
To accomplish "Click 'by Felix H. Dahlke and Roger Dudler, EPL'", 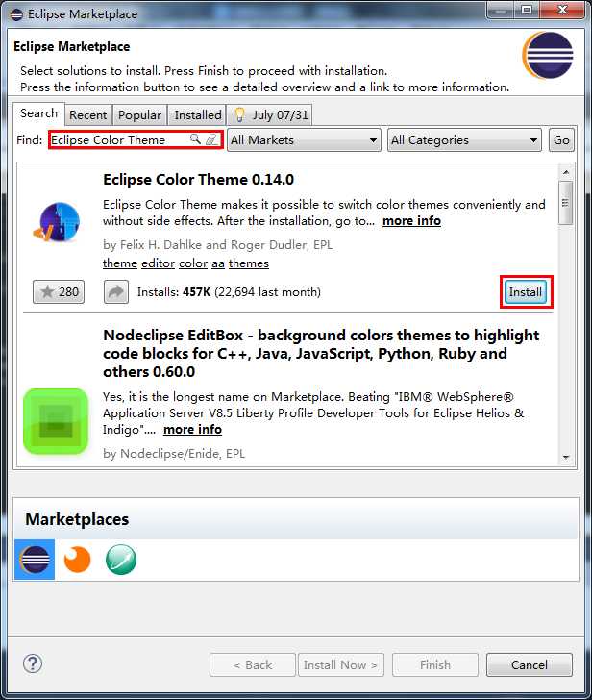I will pos(218,244).
